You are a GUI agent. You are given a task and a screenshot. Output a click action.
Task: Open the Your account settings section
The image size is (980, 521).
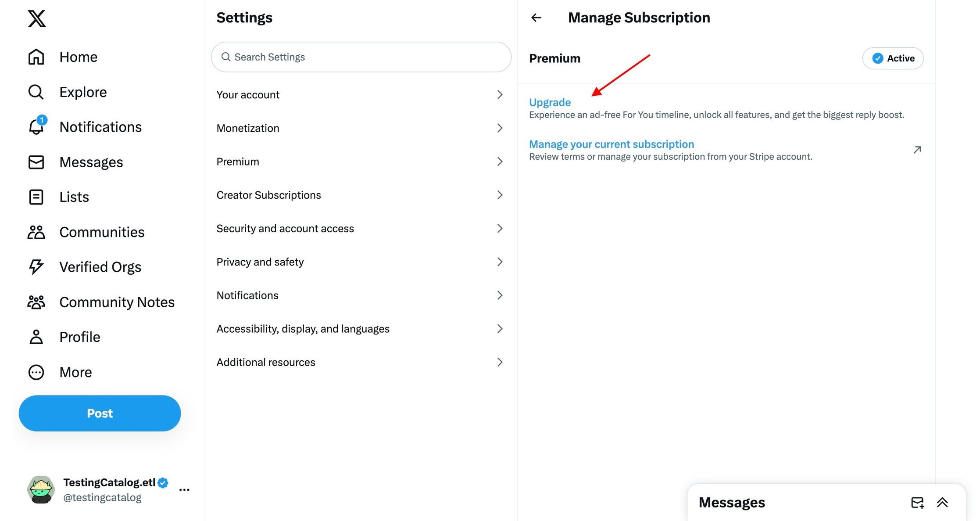[x=360, y=95]
